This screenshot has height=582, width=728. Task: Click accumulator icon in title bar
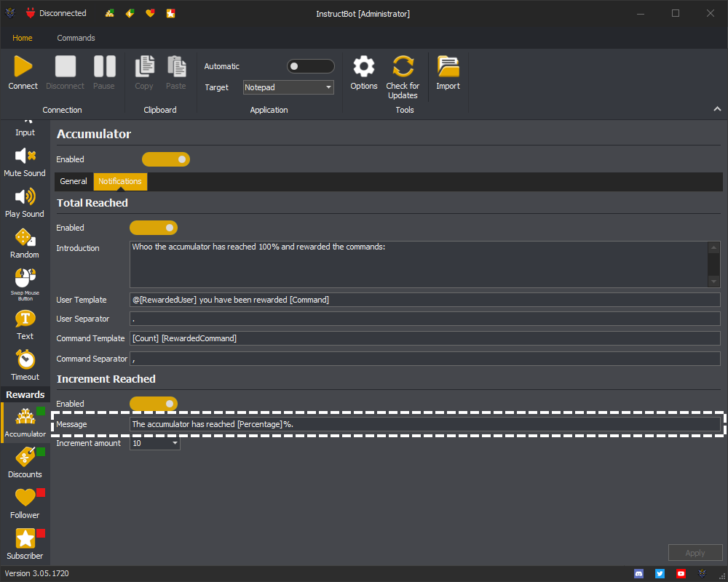(x=110, y=14)
